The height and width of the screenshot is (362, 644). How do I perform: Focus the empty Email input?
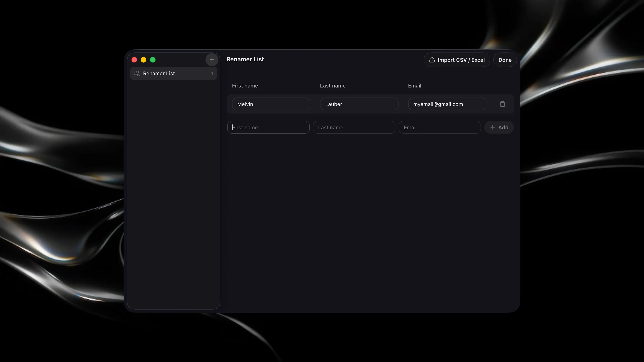[x=440, y=128]
